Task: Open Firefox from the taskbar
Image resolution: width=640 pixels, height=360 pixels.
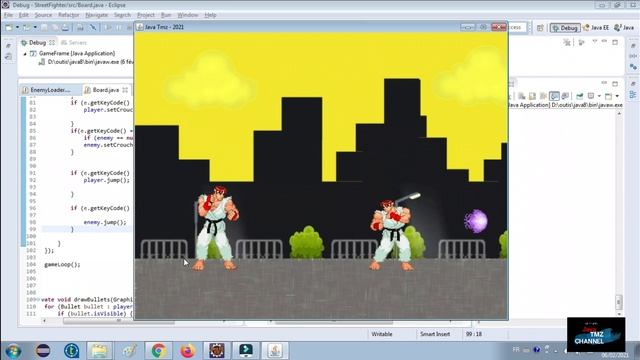Action: [x=187, y=351]
